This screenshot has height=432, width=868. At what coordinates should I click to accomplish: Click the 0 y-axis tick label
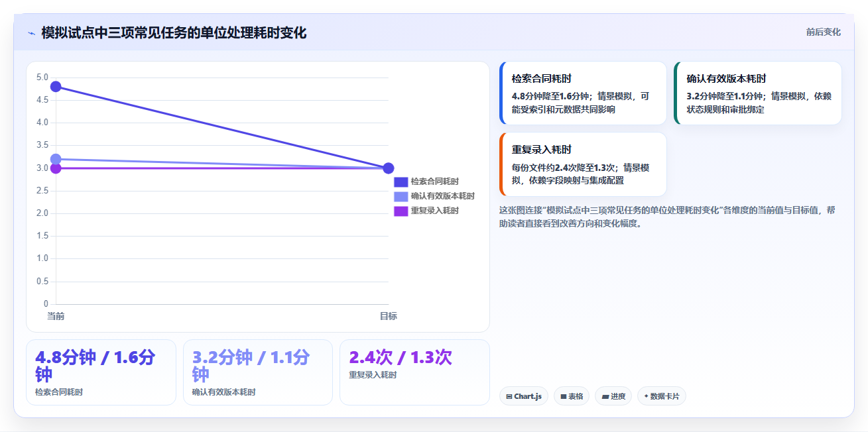point(46,304)
